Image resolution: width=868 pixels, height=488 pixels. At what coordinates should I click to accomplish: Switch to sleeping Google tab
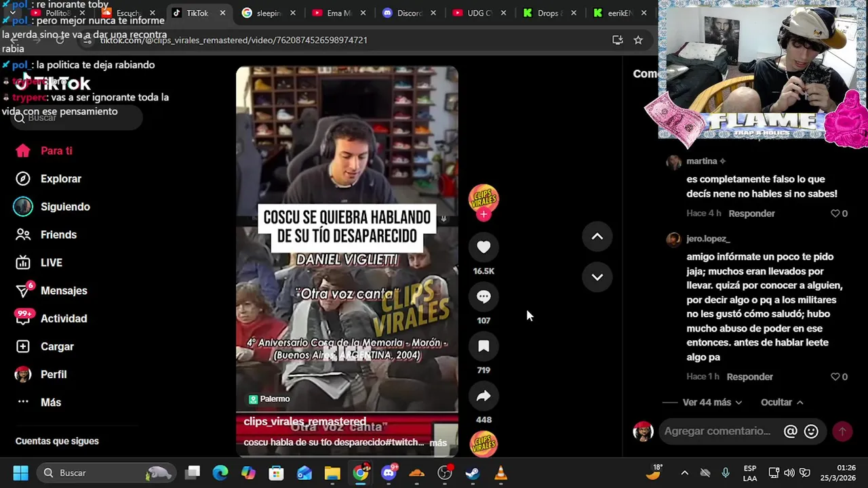pyautogui.click(x=269, y=13)
